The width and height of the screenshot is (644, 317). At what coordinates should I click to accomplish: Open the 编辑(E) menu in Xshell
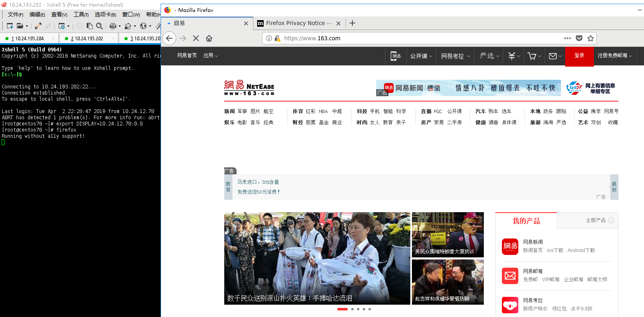[37, 15]
